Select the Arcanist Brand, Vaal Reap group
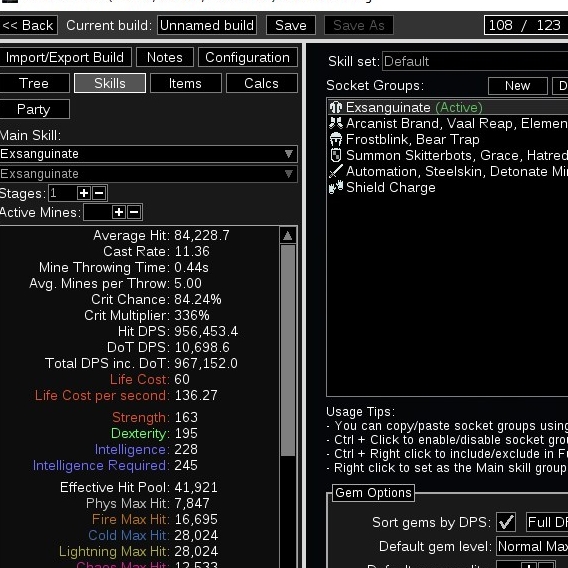Screen dimensions: 568x568 448,124
